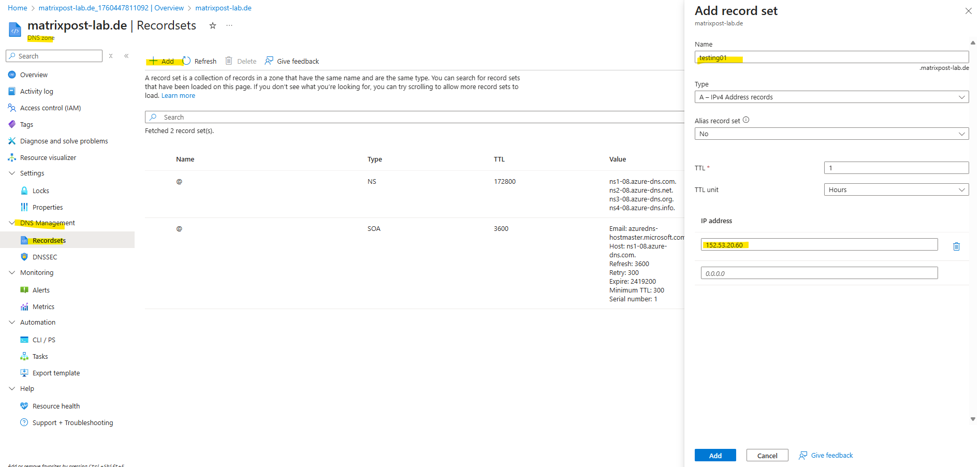Viewport: 980px width, 467px height.
Task: Follow the Learn more link
Action: (x=178, y=96)
